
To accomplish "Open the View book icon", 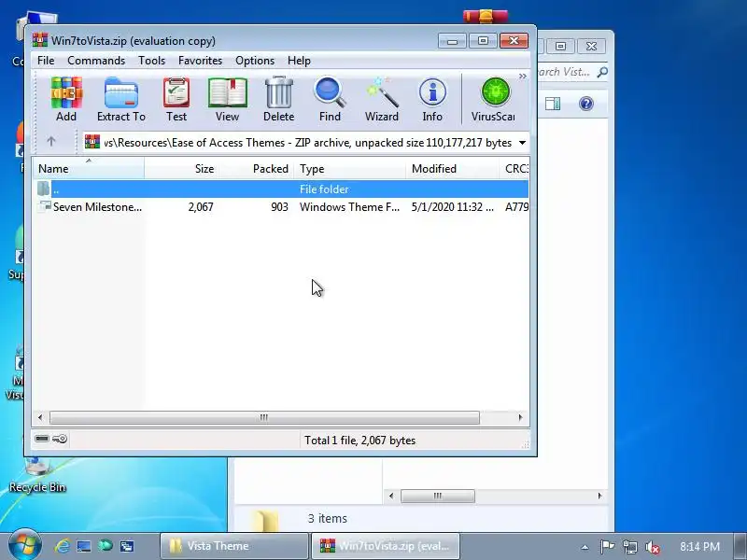I will [227, 100].
